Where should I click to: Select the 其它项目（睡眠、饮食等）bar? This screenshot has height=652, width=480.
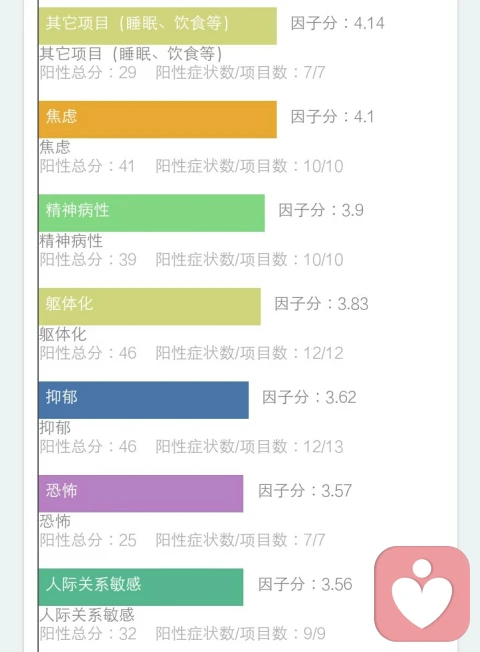(158, 26)
